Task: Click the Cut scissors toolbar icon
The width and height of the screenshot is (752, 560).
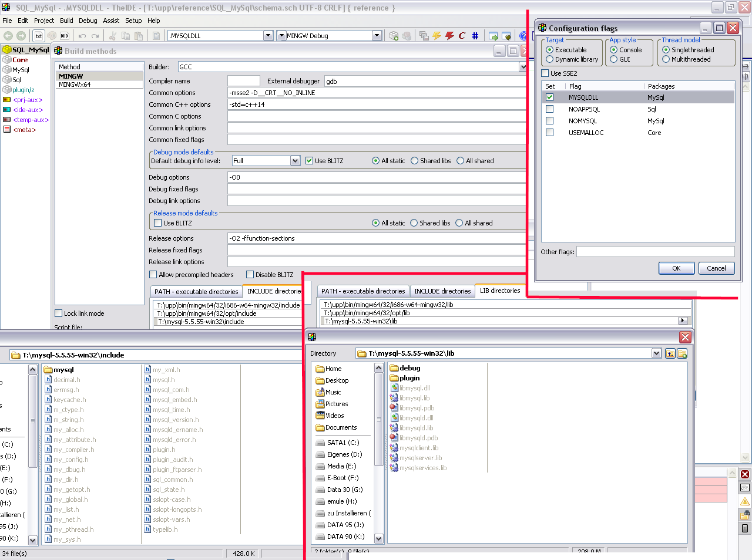Action: pos(113,36)
